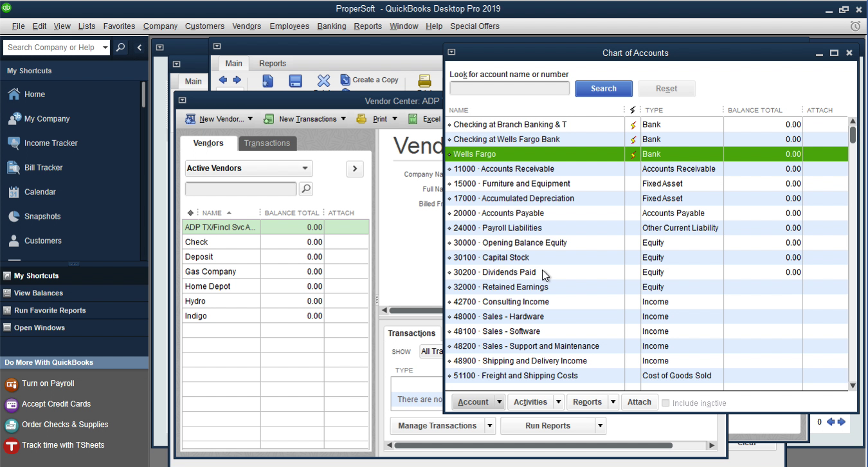Click Attach button in Chart of Accounts

639,402
